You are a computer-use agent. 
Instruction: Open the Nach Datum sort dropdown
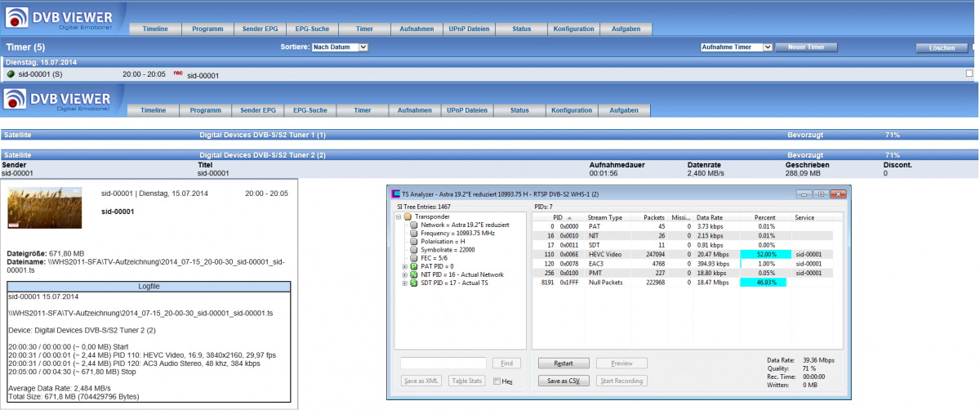coord(341,47)
